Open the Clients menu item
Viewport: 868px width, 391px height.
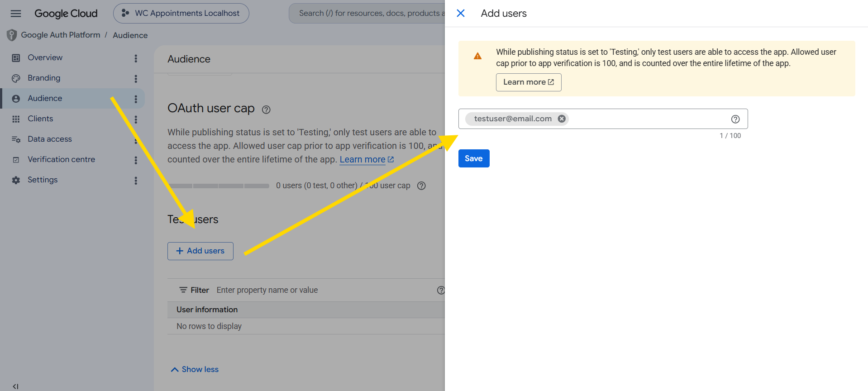click(x=40, y=119)
